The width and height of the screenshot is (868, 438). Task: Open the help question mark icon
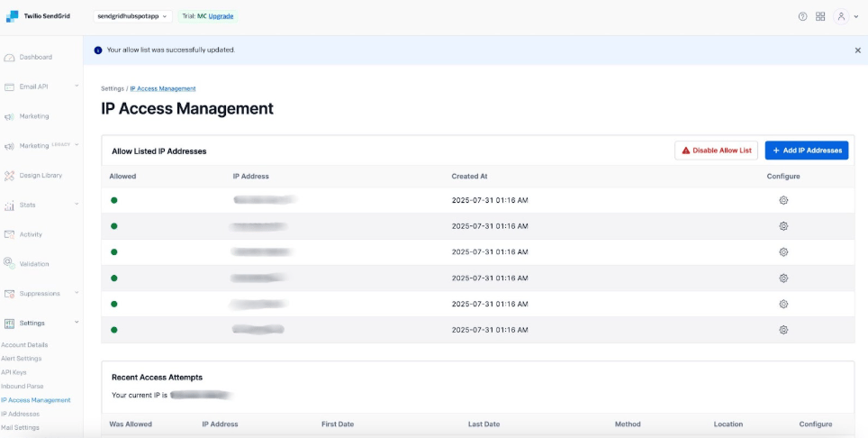coord(802,16)
